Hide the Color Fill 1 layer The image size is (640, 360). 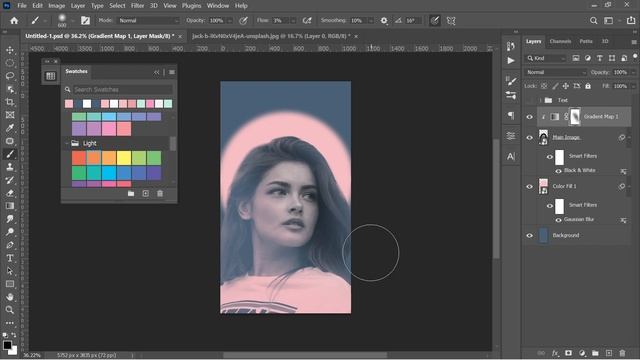[x=529, y=187]
